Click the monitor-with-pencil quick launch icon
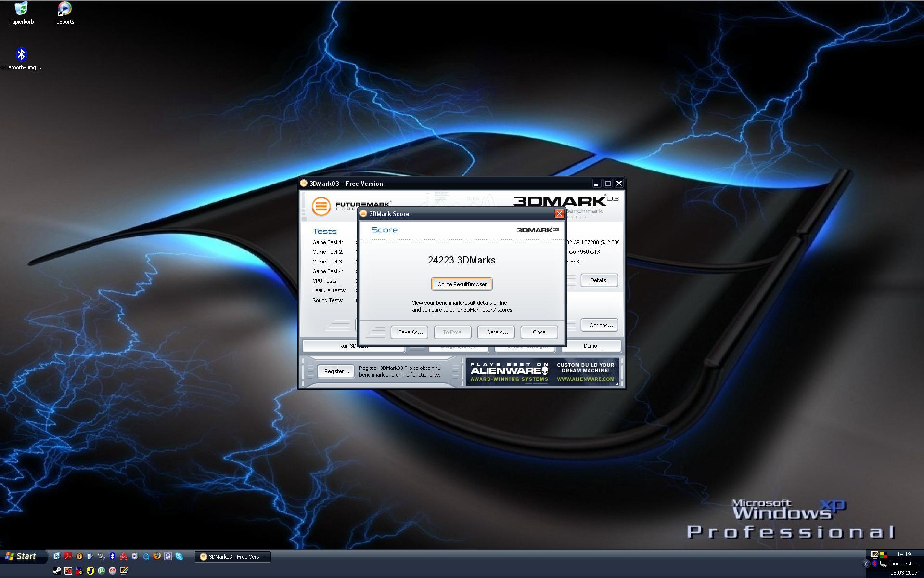The image size is (924, 578). (x=124, y=571)
